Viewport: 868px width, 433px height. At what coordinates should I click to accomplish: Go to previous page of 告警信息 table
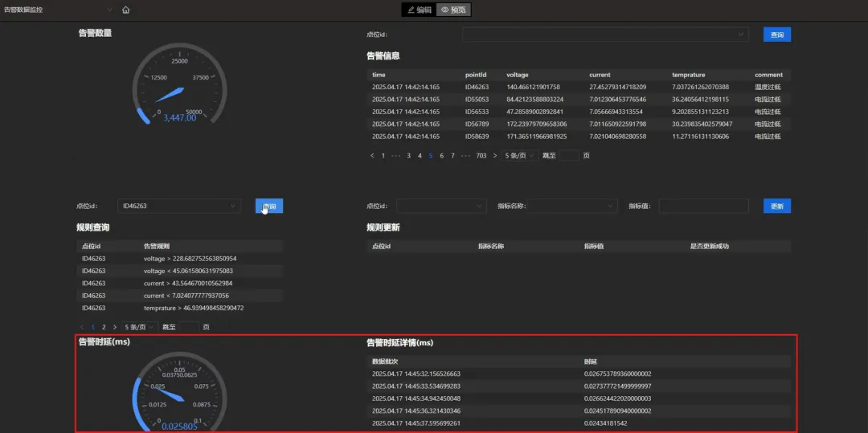click(x=373, y=156)
